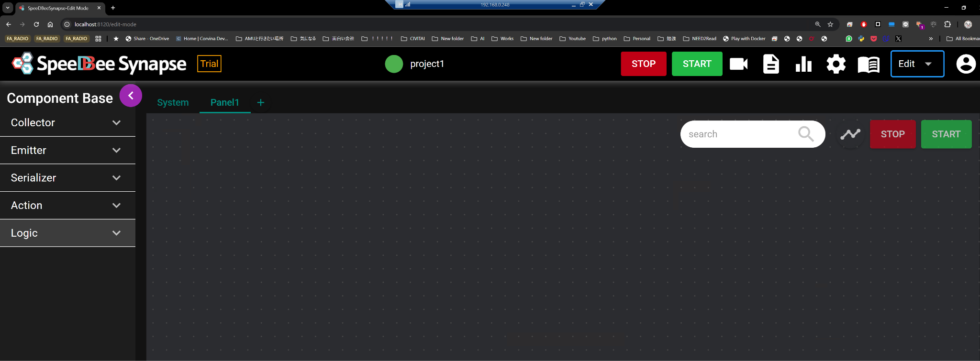980x361 pixels.
Task: Open the manual book icon
Action: point(869,64)
